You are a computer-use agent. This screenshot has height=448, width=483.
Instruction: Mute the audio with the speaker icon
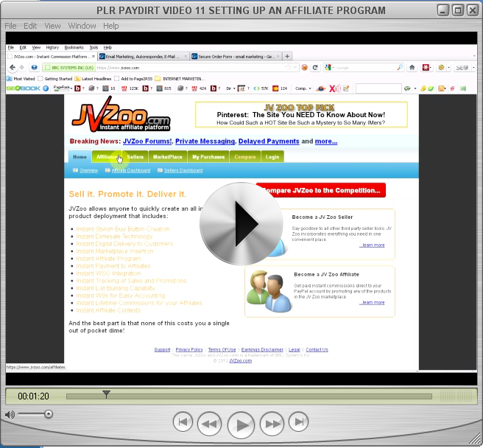click(x=10, y=415)
